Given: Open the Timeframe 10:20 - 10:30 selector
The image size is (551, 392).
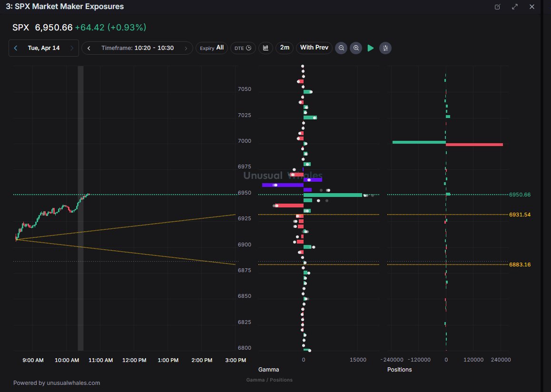Looking at the screenshot, I should click(x=138, y=48).
